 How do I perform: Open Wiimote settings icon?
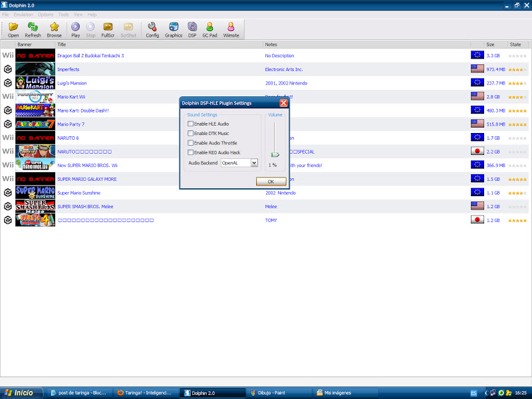(231, 29)
